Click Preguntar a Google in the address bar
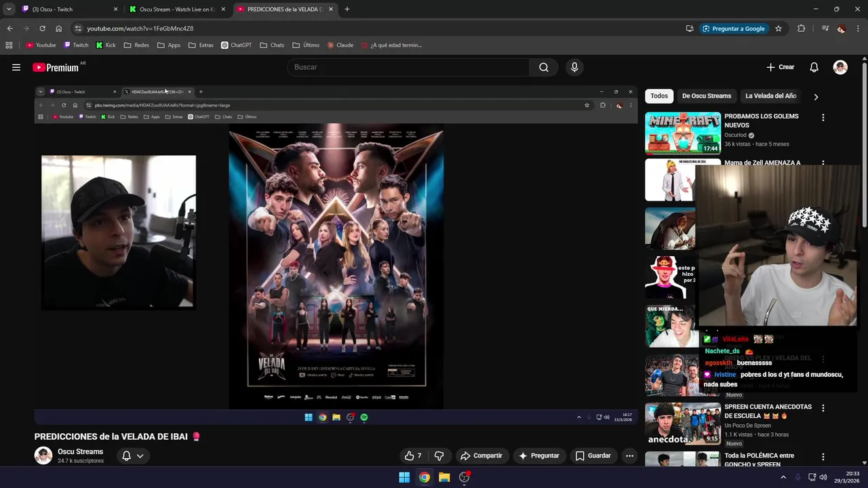Screen dimensions: 868x488 point(734,28)
